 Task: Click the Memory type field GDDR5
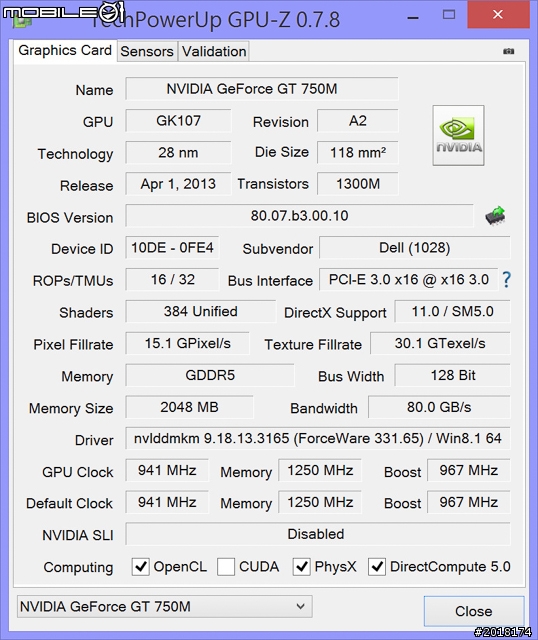210,375
